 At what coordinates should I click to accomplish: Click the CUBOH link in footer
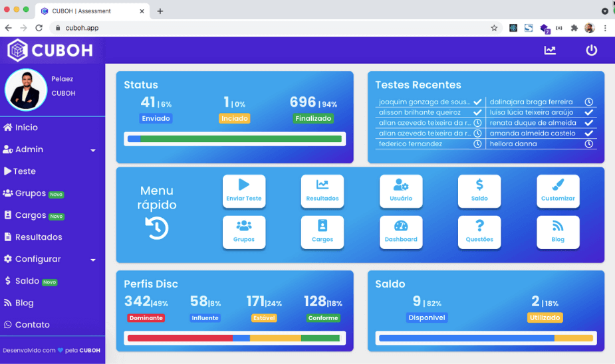(x=90, y=350)
